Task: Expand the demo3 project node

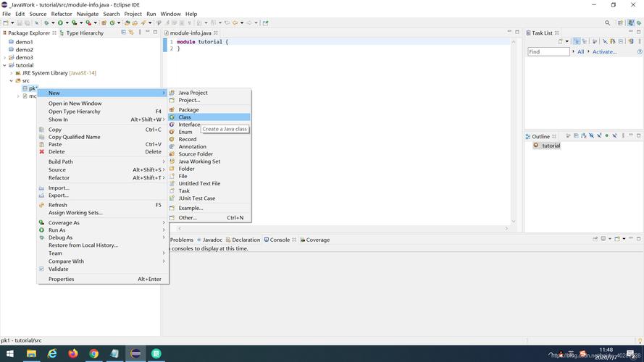Action: (x=4, y=57)
